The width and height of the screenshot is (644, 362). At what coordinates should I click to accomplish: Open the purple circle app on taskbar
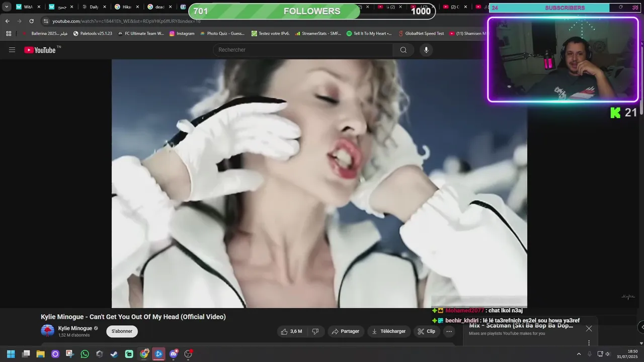click(55, 354)
